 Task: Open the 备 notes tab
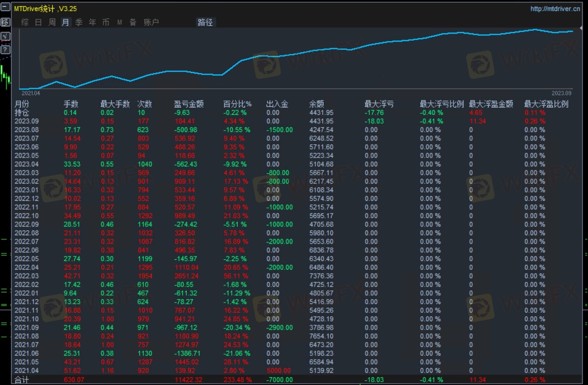tap(133, 22)
